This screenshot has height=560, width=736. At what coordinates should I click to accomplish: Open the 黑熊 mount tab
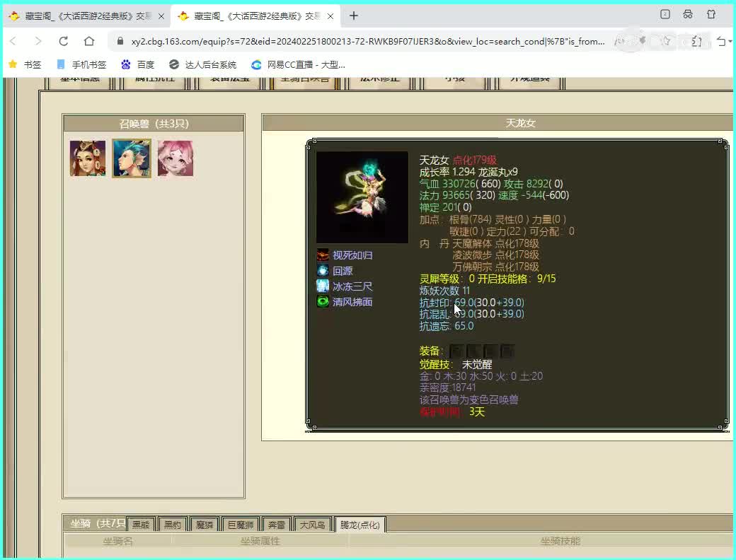tap(140, 525)
